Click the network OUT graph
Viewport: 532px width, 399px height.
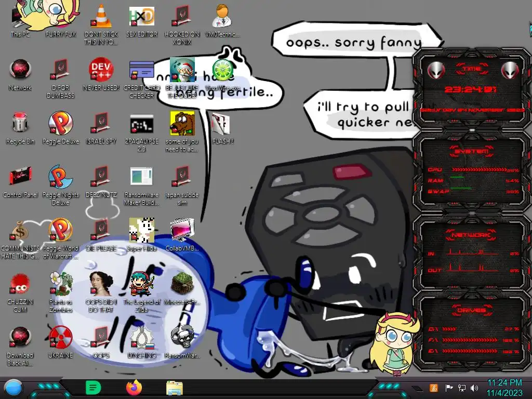point(474,269)
